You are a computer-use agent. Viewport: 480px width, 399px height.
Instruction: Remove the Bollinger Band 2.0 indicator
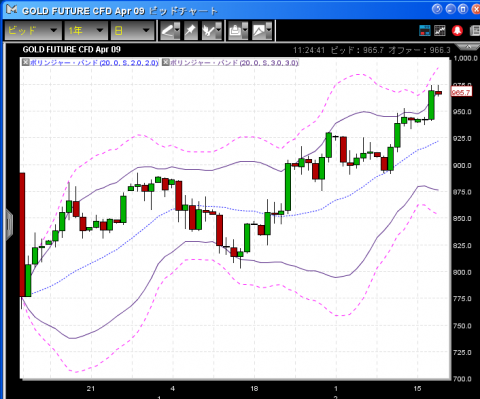[26, 62]
